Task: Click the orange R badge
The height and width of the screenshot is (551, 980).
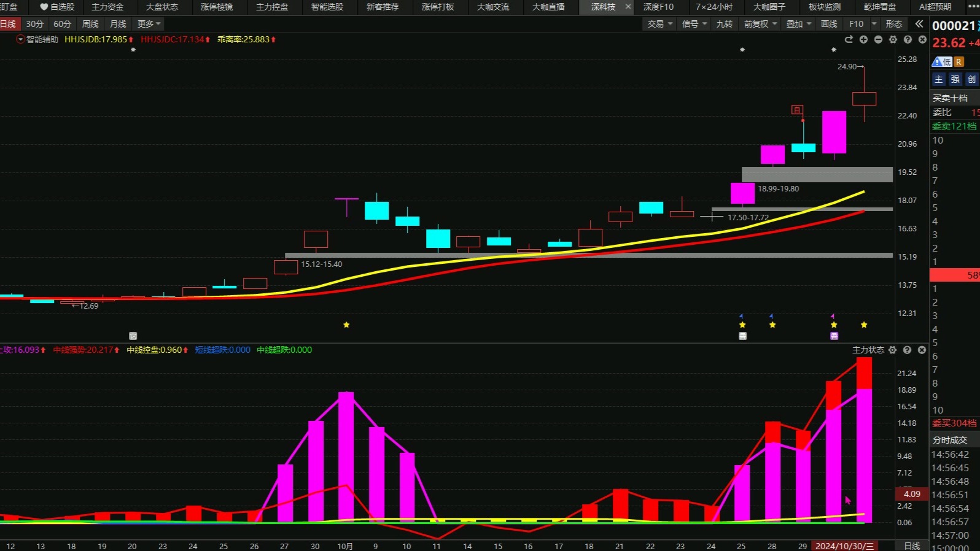Action: [959, 61]
